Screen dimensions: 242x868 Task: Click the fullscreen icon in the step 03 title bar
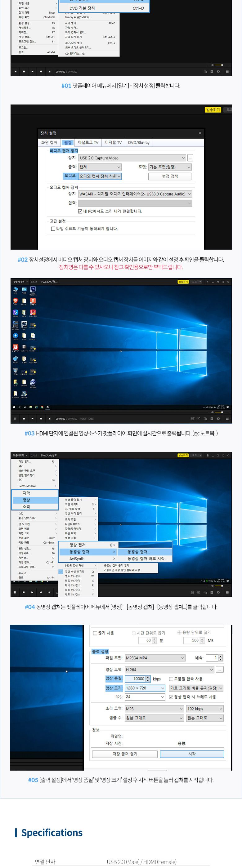click(222, 282)
